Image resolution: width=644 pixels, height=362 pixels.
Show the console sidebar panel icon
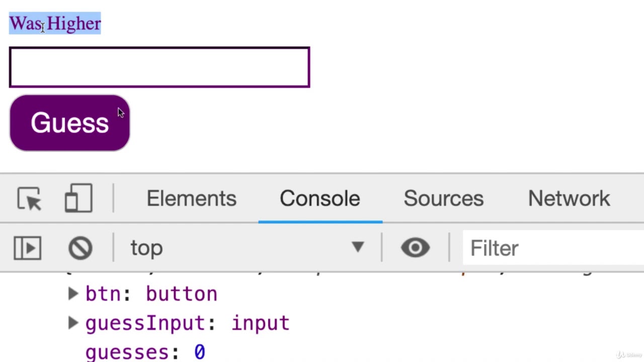point(27,248)
